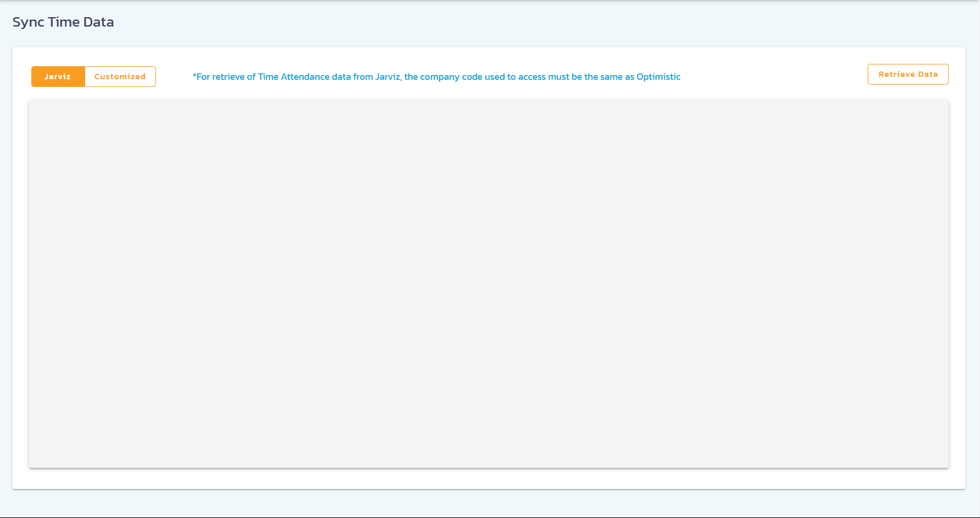The width and height of the screenshot is (980, 518).
Task: Click inside the empty gray data panel
Action: point(488,284)
